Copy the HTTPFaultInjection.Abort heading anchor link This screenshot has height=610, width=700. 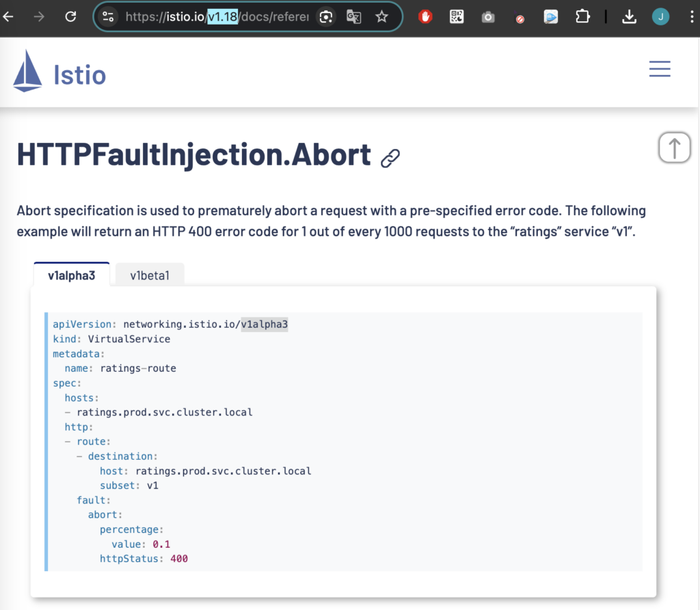point(390,158)
